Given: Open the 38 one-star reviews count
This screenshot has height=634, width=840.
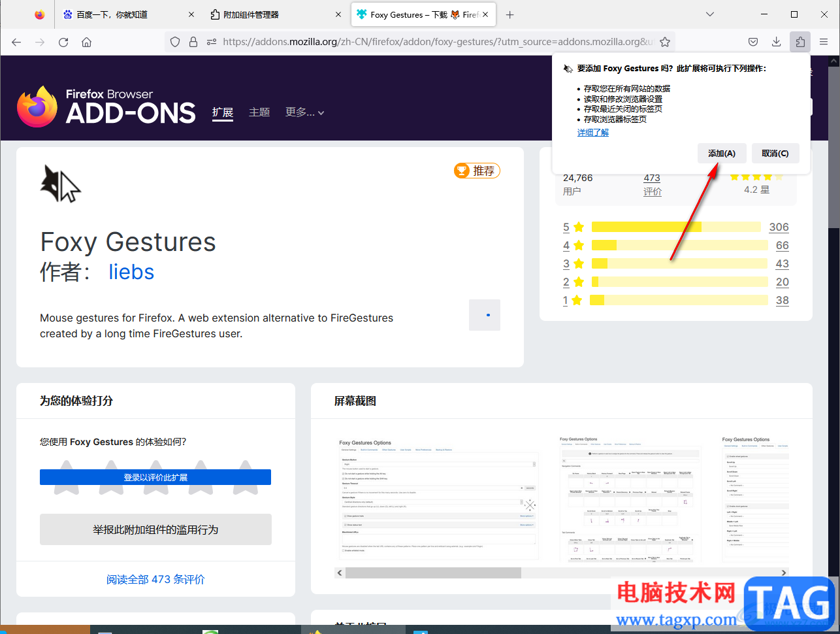Looking at the screenshot, I should click(x=783, y=300).
